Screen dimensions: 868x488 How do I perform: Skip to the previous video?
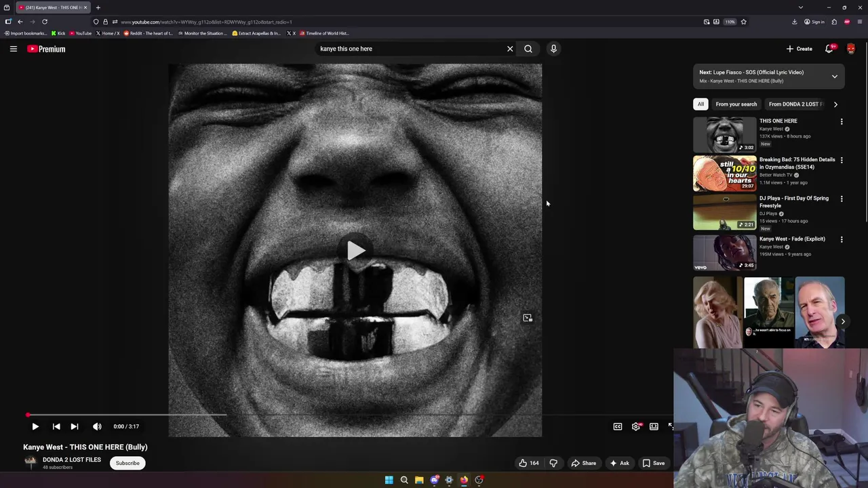pyautogui.click(x=56, y=426)
